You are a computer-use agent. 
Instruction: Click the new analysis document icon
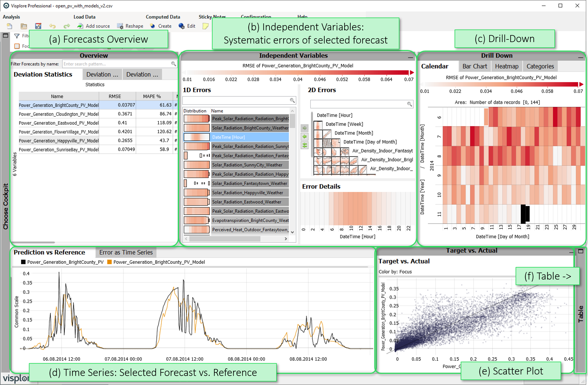point(10,26)
